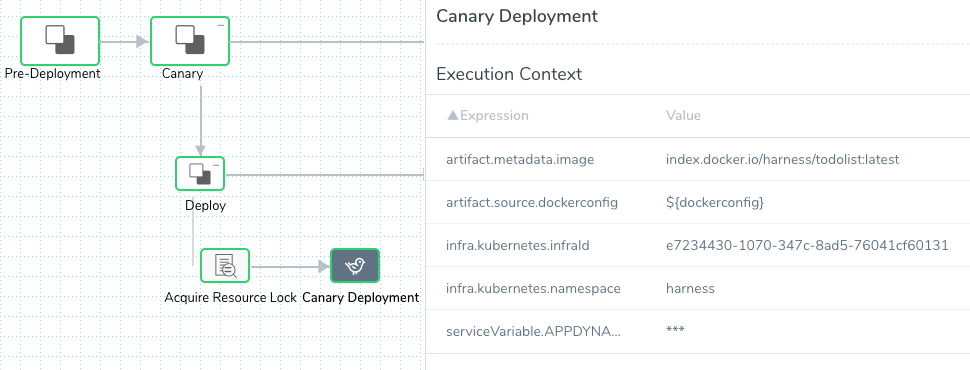970x370 pixels.
Task: Click the Acquire Resource Lock label
Action: 231,298
